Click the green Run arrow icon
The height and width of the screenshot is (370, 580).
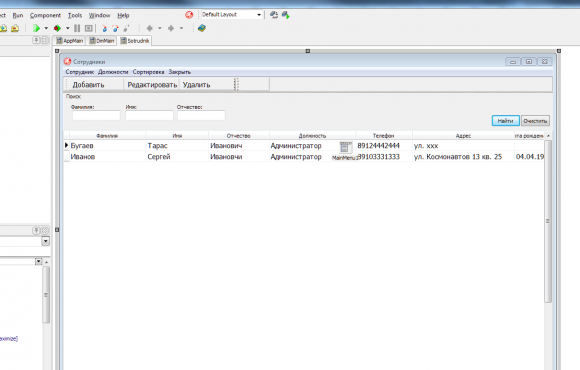pyautogui.click(x=36, y=28)
